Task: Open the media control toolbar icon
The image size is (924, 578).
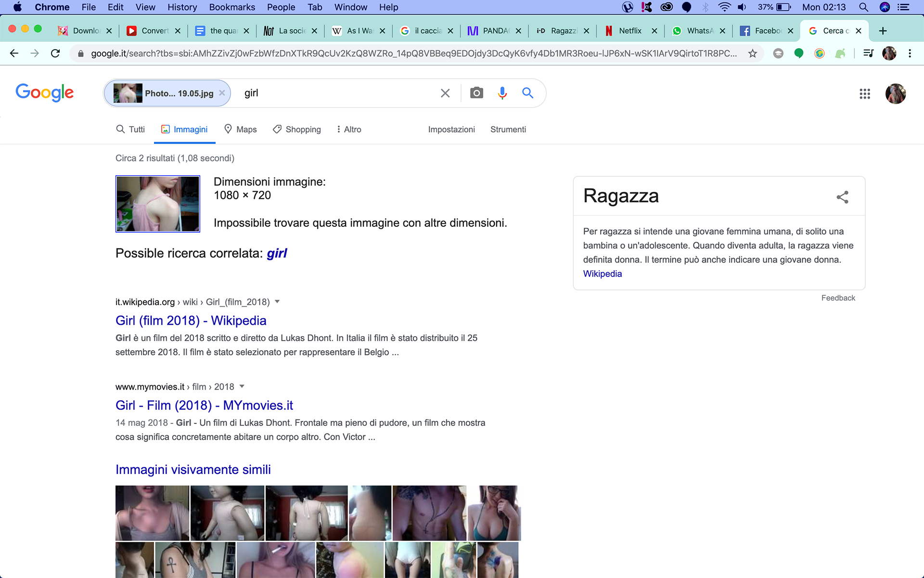Action: click(x=868, y=53)
